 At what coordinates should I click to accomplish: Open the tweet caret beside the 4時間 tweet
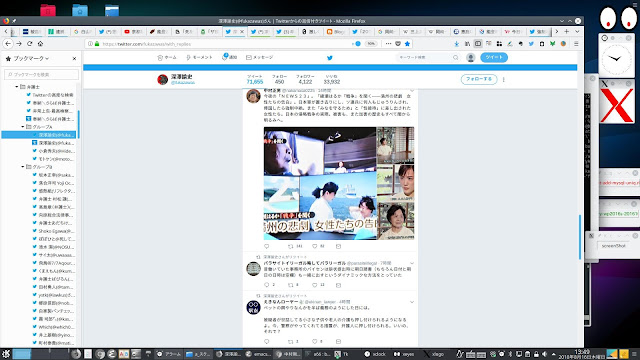(x=412, y=302)
